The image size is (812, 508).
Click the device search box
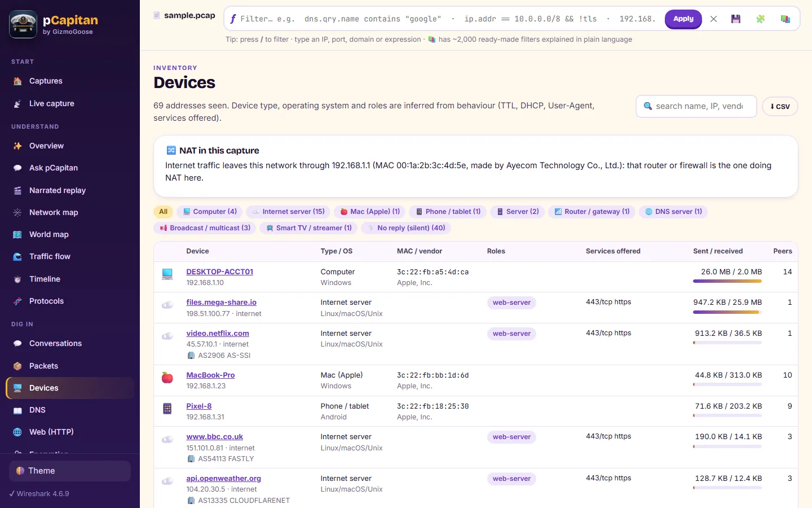[696, 107]
